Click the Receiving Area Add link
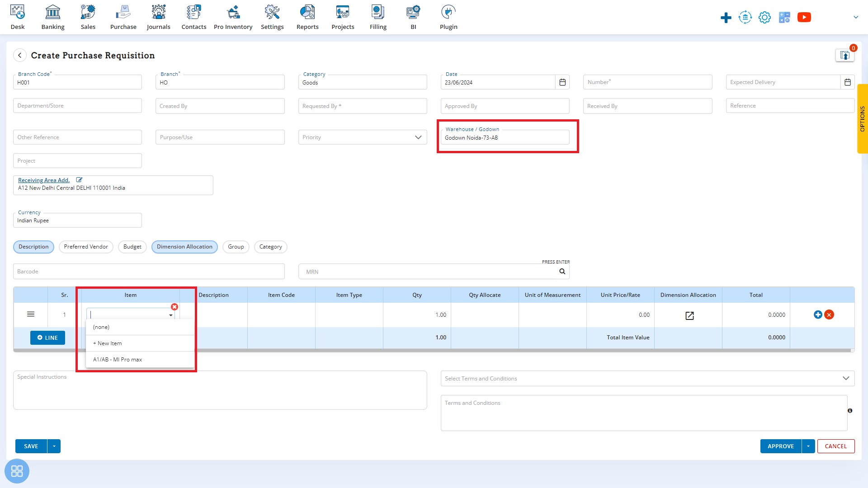This screenshot has width=868, height=488. pyautogui.click(x=43, y=180)
